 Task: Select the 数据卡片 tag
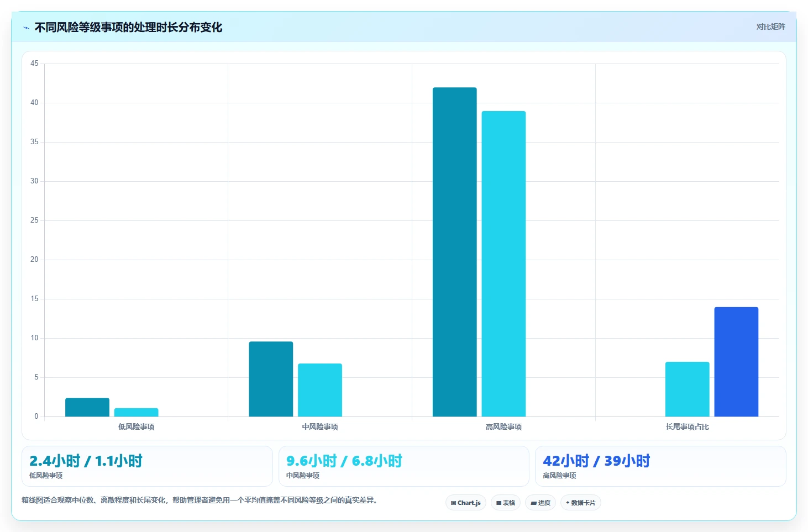(x=581, y=503)
